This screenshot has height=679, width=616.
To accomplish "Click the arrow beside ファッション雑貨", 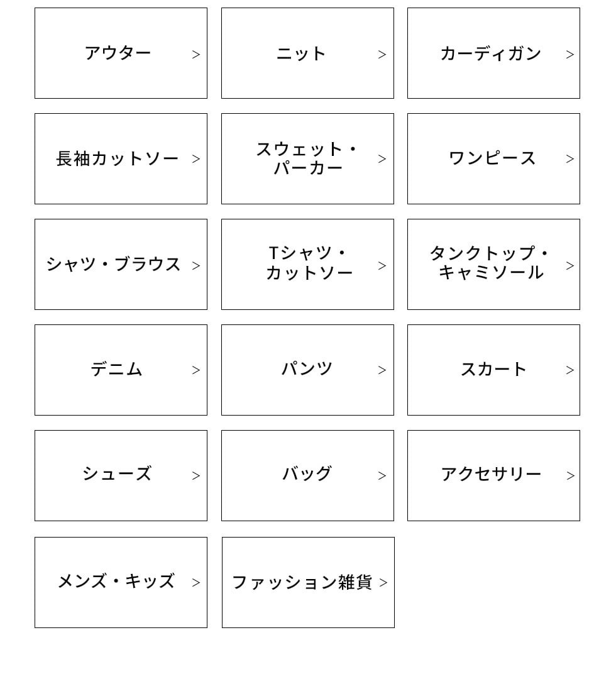I will point(383,583).
